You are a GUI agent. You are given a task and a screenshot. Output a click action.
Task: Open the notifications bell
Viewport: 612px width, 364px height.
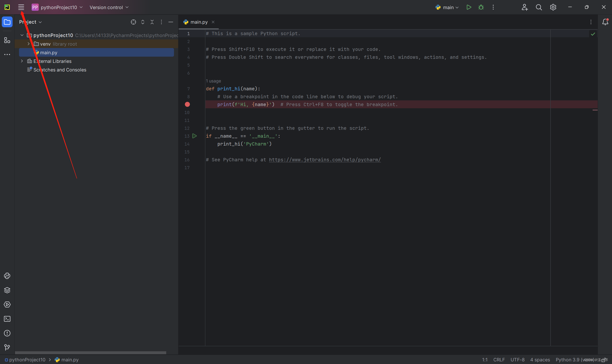pyautogui.click(x=605, y=22)
